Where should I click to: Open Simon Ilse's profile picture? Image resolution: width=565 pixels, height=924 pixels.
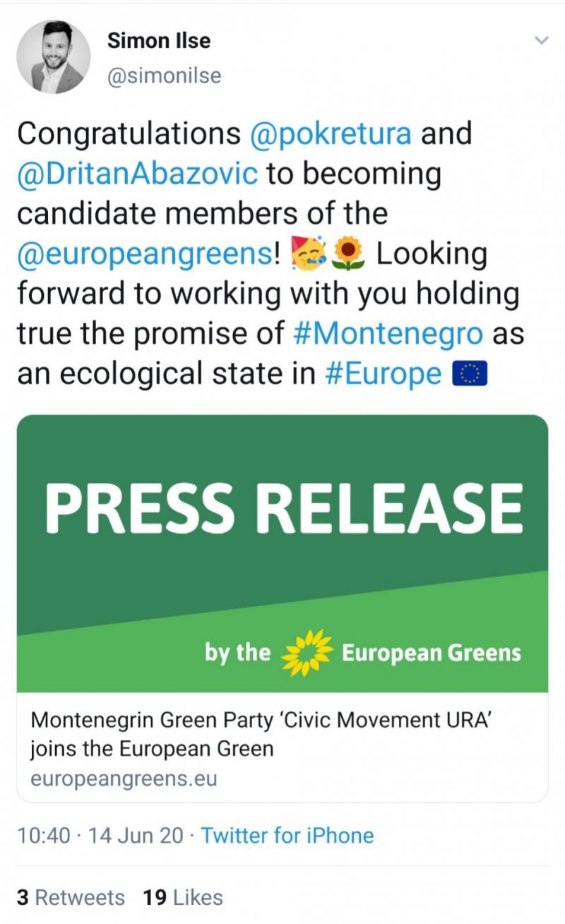coord(54,57)
